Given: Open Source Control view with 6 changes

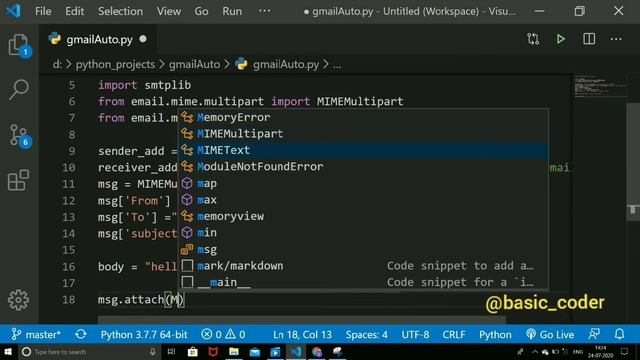Looking at the screenshot, I should tap(19, 135).
